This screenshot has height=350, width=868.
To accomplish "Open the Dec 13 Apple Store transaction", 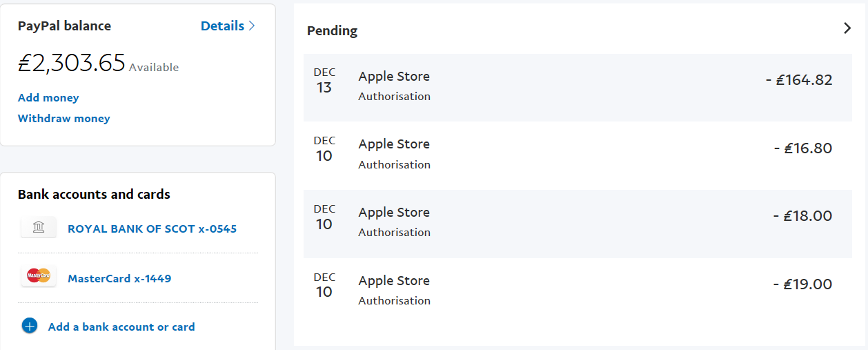I will coord(578,87).
